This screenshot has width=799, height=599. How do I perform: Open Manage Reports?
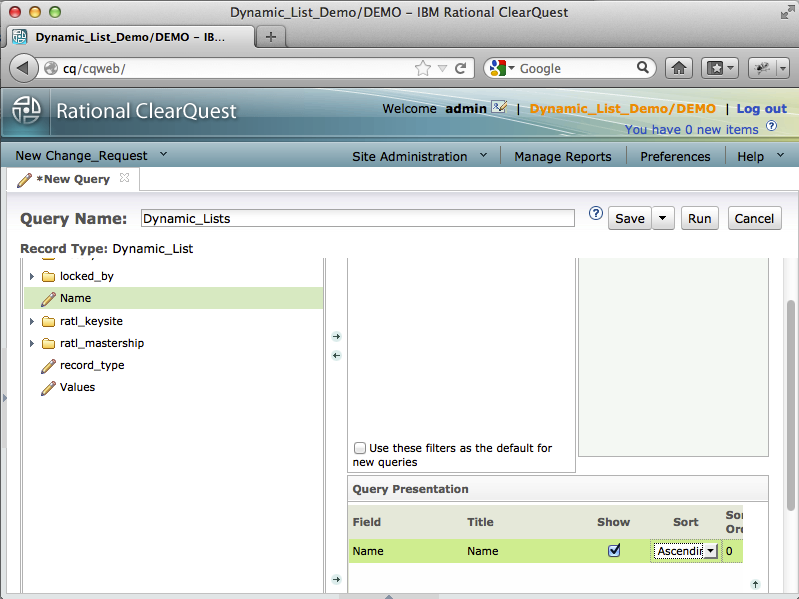coord(563,156)
